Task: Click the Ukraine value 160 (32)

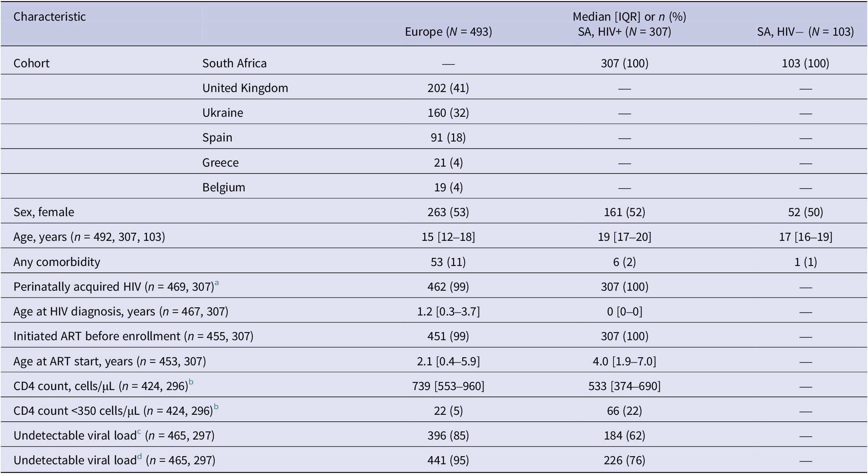Action: (x=448, y=113)
